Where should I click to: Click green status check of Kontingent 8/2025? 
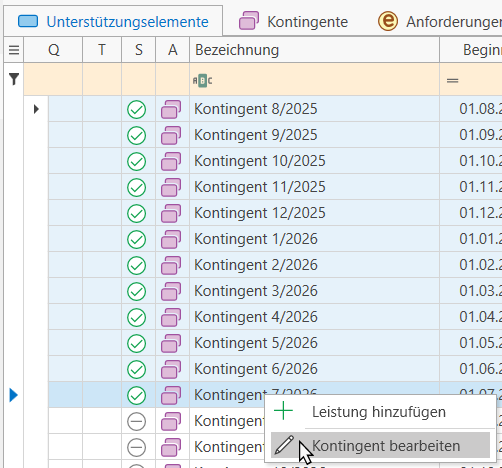coord(136,109)
